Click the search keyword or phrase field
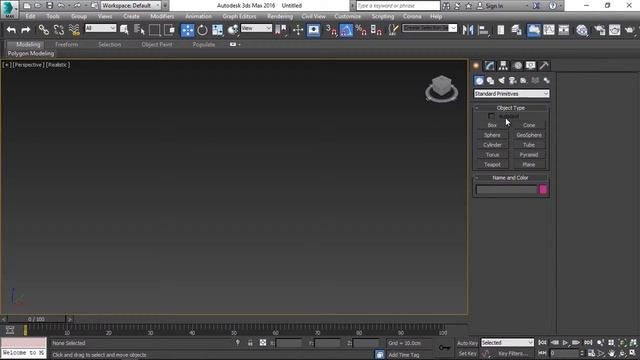This screenshot has height=360, width=640. (398, 6)
